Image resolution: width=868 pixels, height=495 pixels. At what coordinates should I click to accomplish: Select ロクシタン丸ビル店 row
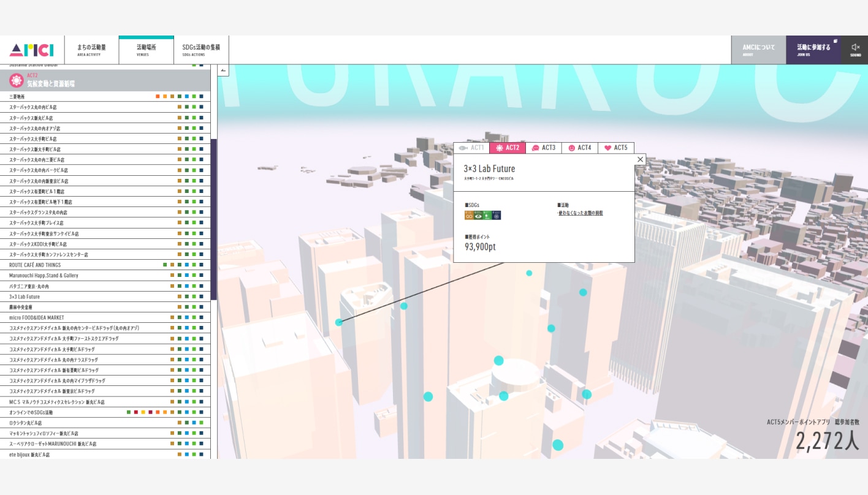click(x=105, y=423)
